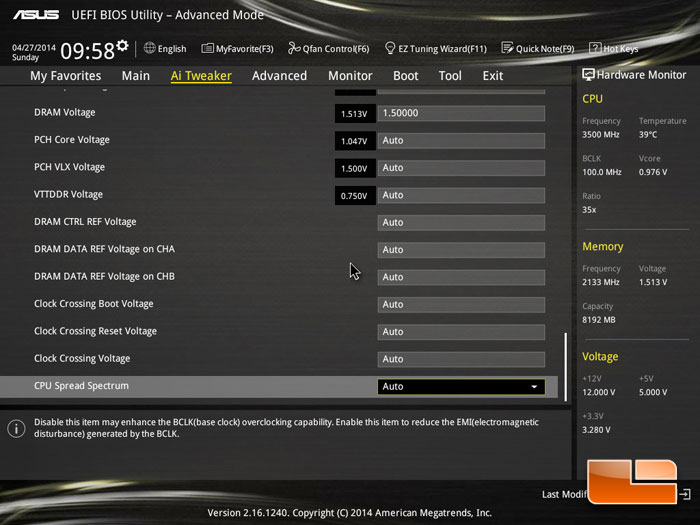
Task: Select the DRAM CTRL REF Voltage label
Action: (x=85, y=222)
